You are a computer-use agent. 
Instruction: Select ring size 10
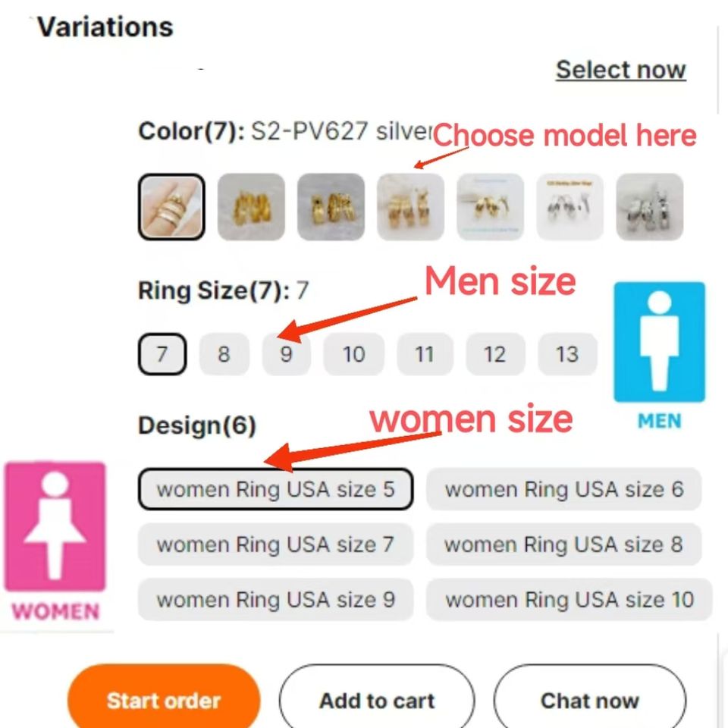coord(354,354)
